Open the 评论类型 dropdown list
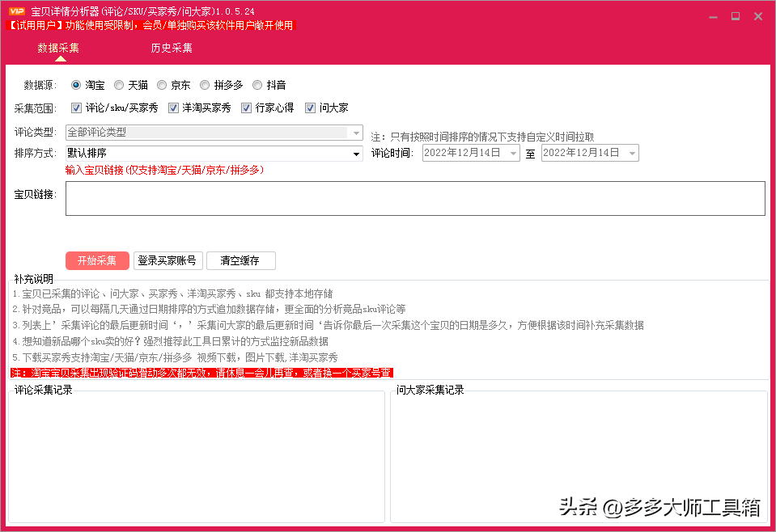The height and width of the screenshot is (532, 776). [356, 131]
